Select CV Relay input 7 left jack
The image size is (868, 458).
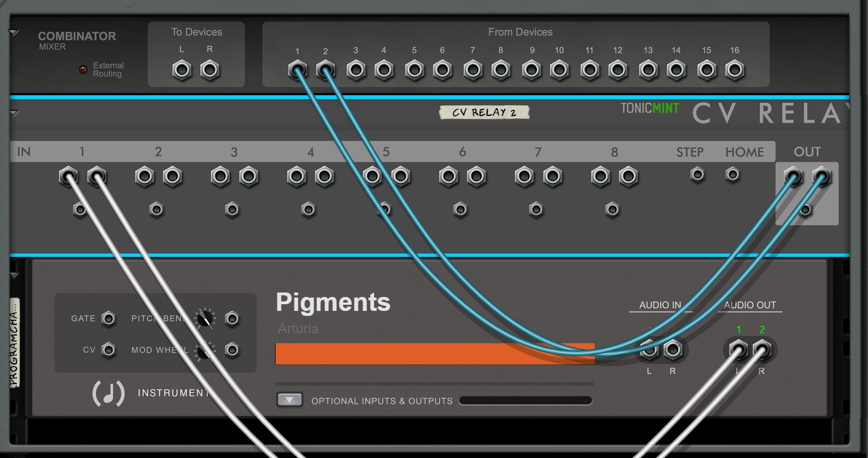pyautogui.click(x=524, y=177)
